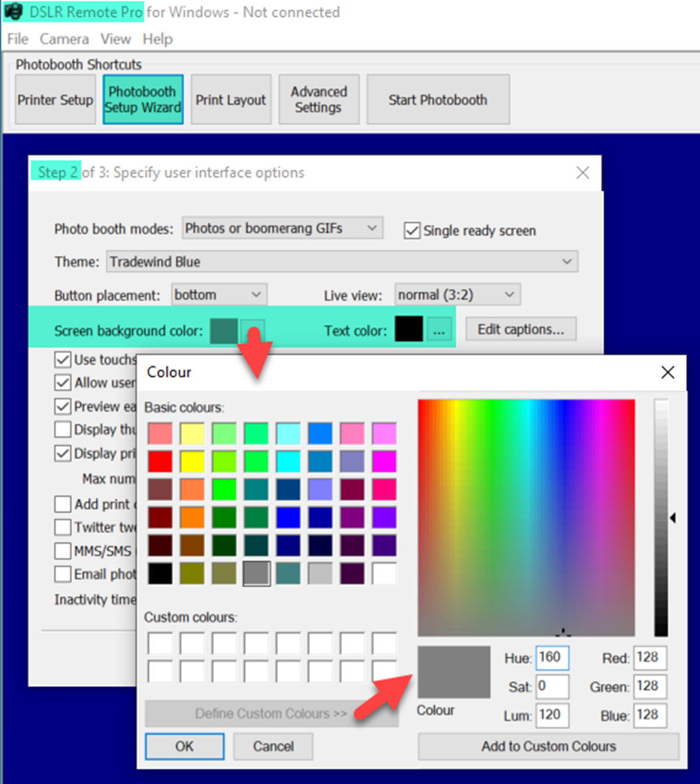Screen dimensions: 700x784
Task: Open the Text color picker ellipsis button
Action: (439, 330)
